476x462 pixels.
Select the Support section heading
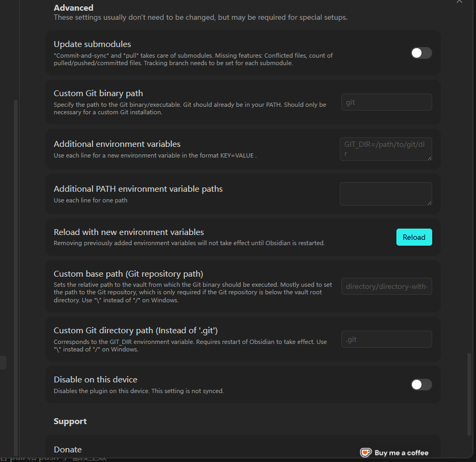pos(70,421)
